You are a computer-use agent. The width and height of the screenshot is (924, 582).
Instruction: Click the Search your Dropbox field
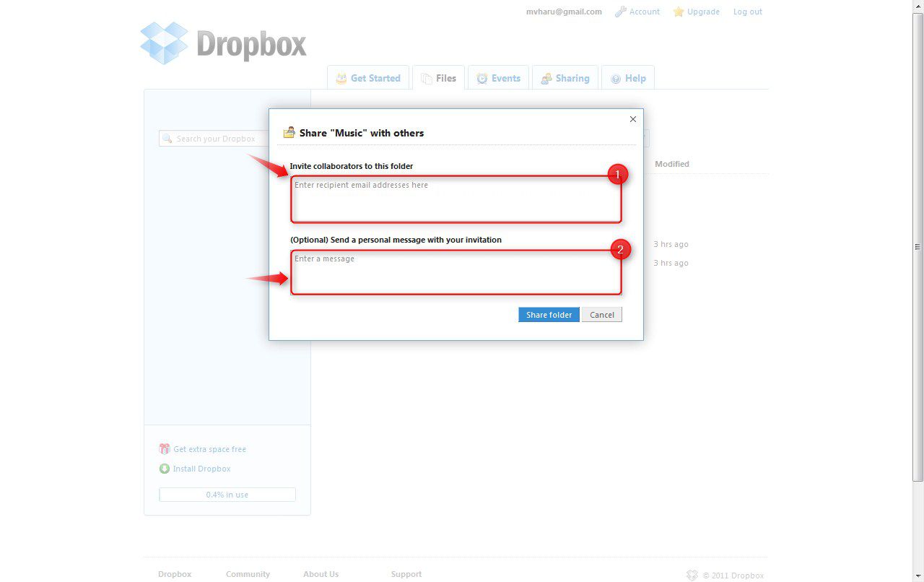[x=213, y=139]
